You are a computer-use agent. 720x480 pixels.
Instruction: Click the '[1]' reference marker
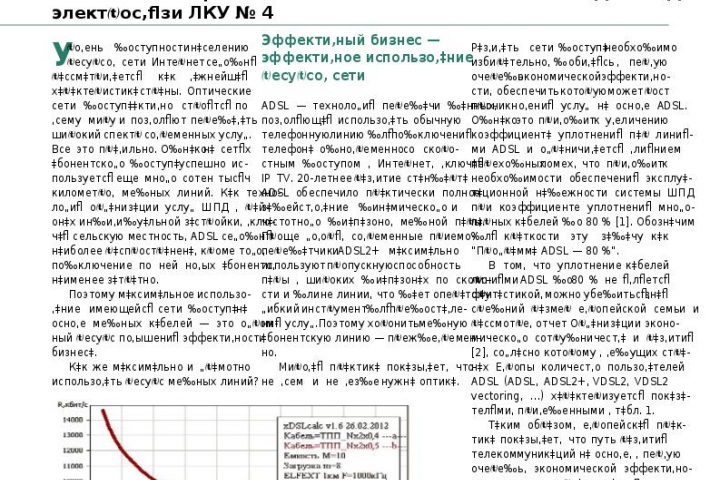622,221
